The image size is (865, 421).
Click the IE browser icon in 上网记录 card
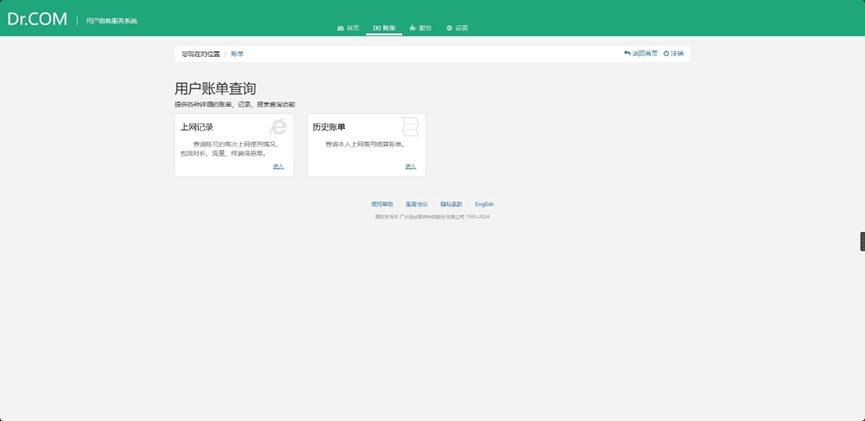point(278,126)
